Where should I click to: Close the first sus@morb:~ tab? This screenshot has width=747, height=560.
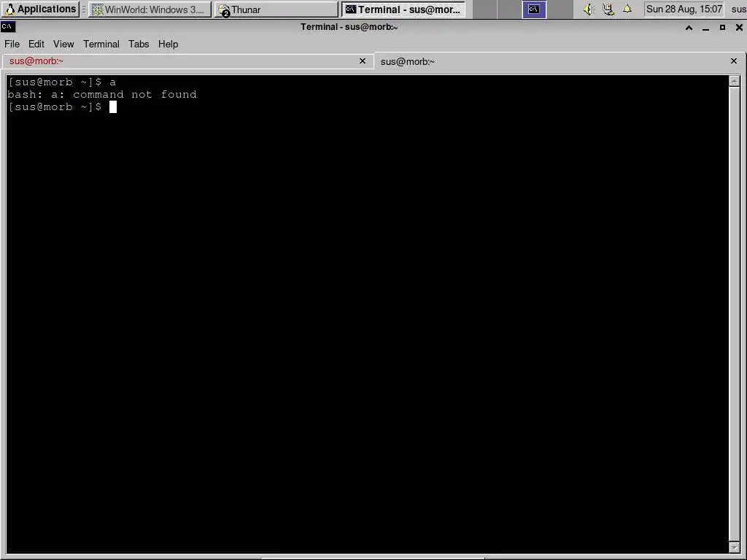pyautogui.click(x=363, y=61)
